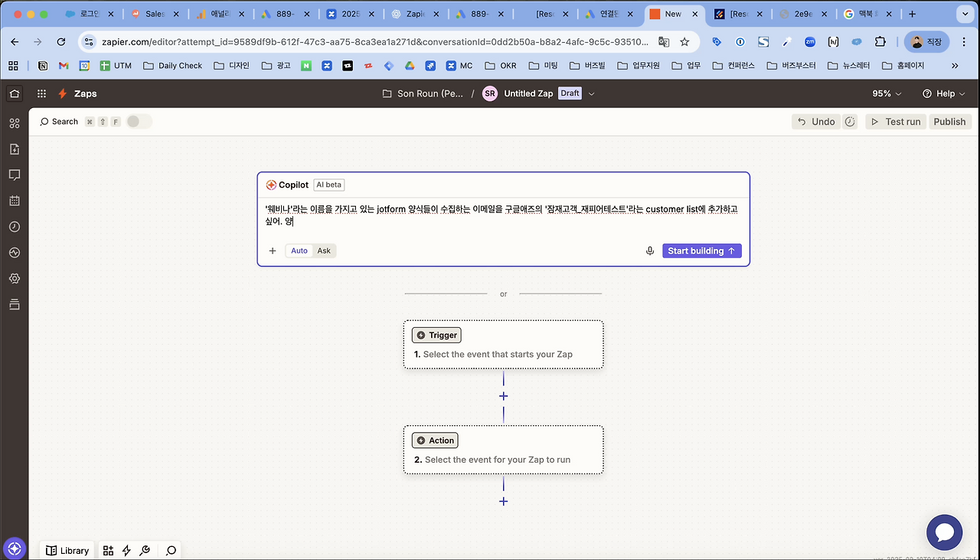Open Zap history via the clock icon near Undo
This screenshot has height=560, width=980.
[x=850, y=121]
